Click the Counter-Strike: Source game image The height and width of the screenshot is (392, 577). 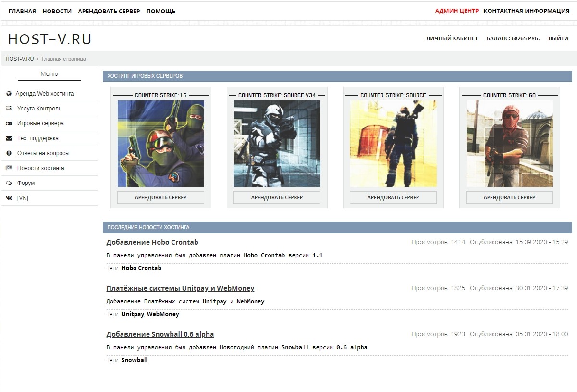pyautogui.click(x=393, y=143)
